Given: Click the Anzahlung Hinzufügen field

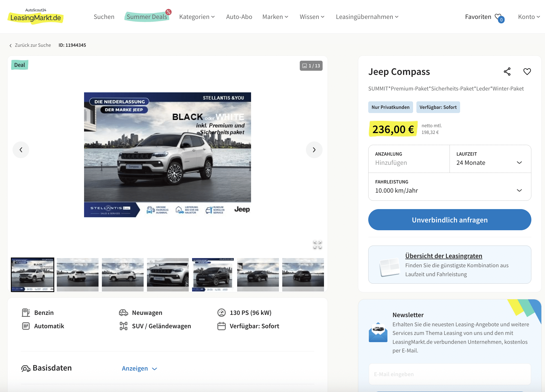Looking at the screenshot, I should click(409, 159).
